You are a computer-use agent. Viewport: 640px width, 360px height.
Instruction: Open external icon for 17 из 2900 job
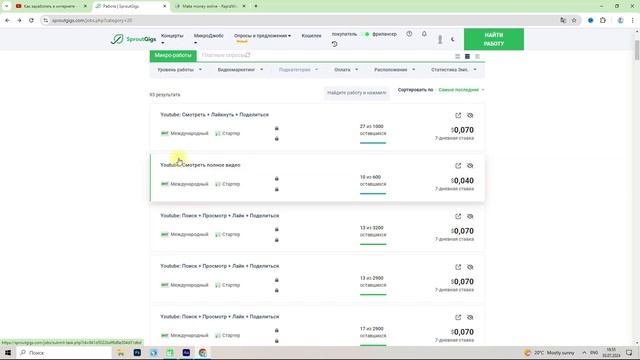pos(458,317)
